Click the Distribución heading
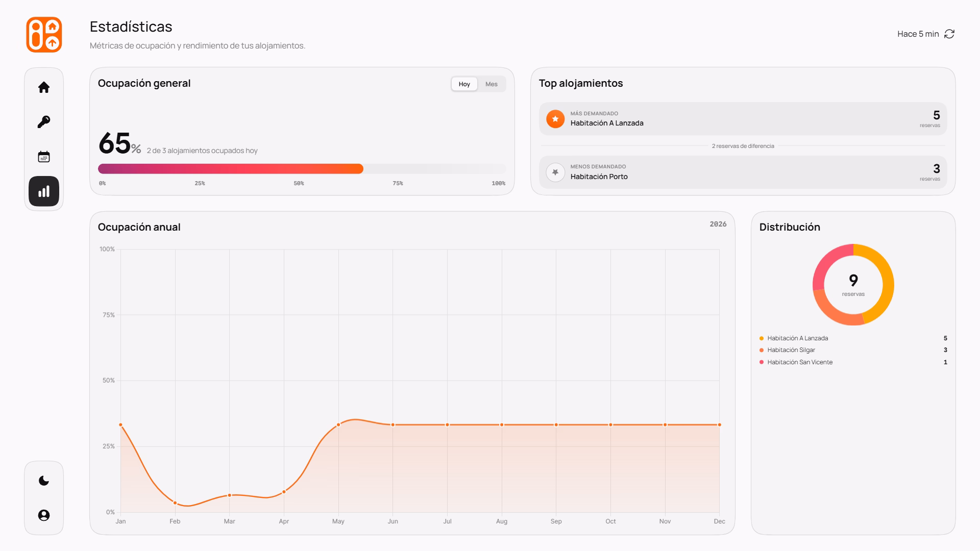This screenshot has width=980, height=551. [790, 227]
